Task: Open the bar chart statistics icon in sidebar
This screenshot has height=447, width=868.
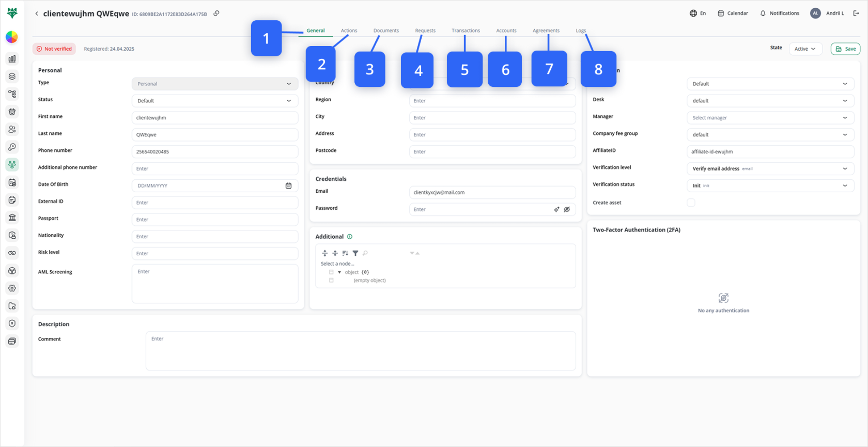Action: [x=12, y=59]
